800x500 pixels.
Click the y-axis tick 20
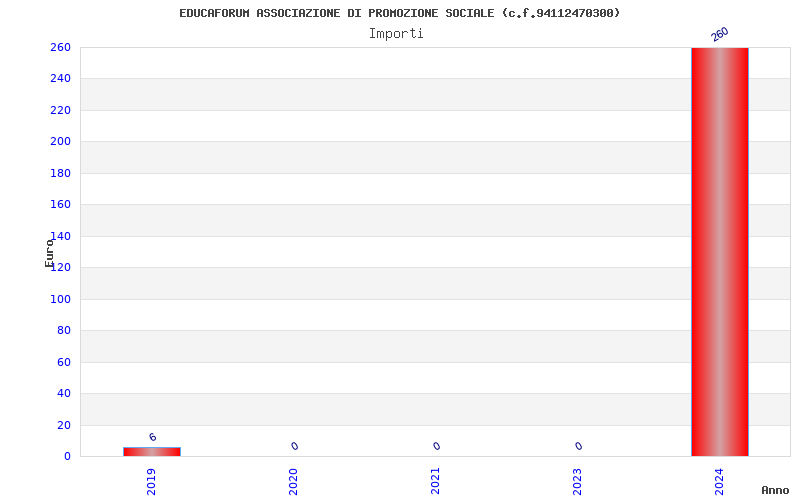64,426
